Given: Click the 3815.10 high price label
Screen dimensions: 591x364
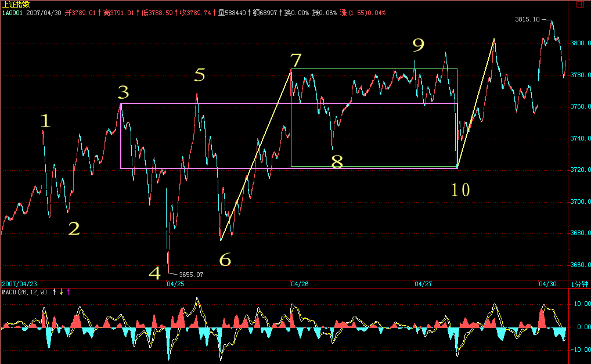Looking at the screenshot, I should pos(527,20).
